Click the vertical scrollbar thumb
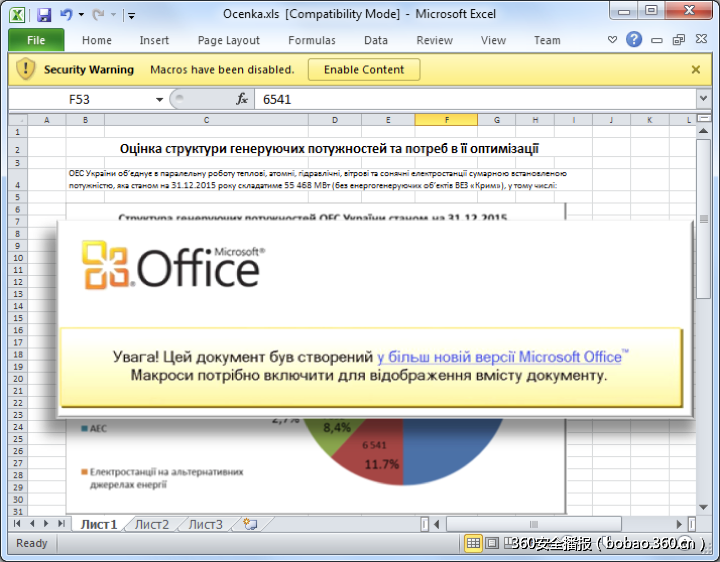Screen dimensions: 720x562 703,219
